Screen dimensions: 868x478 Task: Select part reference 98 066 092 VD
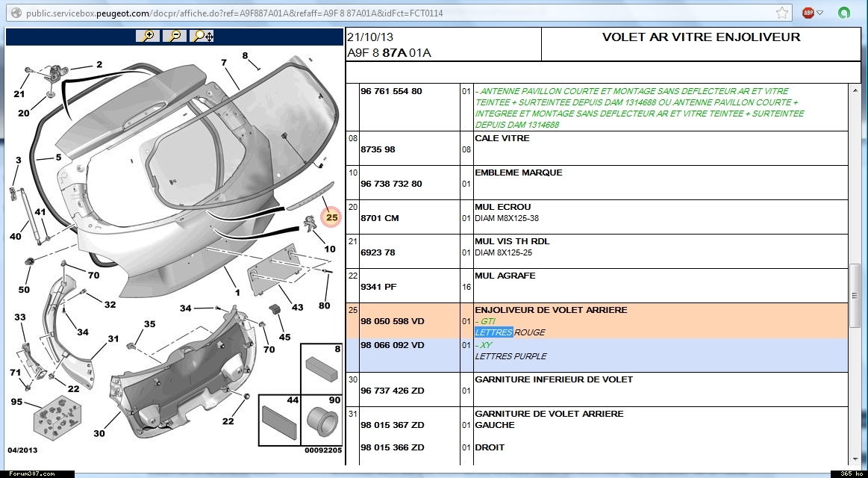tap(392, 345)
